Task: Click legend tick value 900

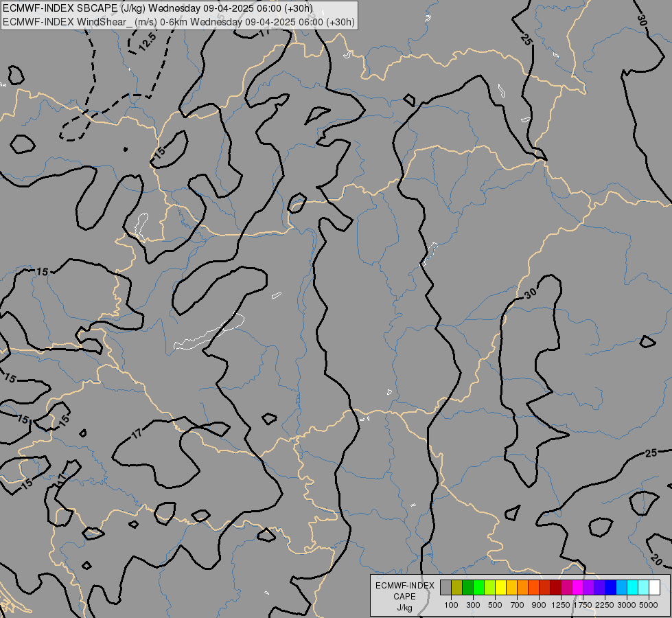Action: point(539,605)
